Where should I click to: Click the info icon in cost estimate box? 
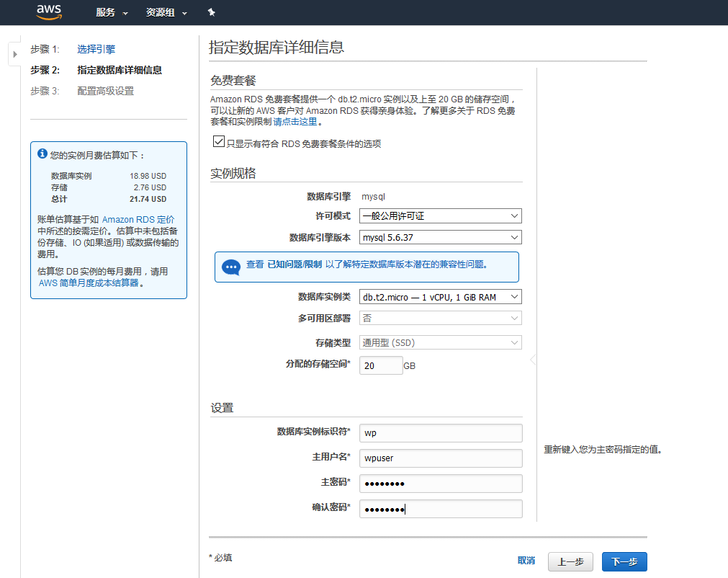pyautogui.click(x=42, y=154)
